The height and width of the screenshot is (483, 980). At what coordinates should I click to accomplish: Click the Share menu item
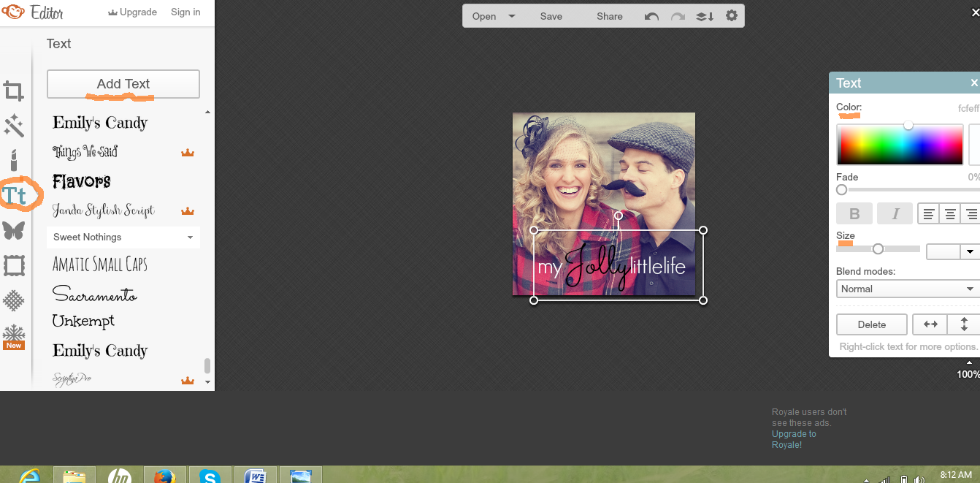[609, 15]
